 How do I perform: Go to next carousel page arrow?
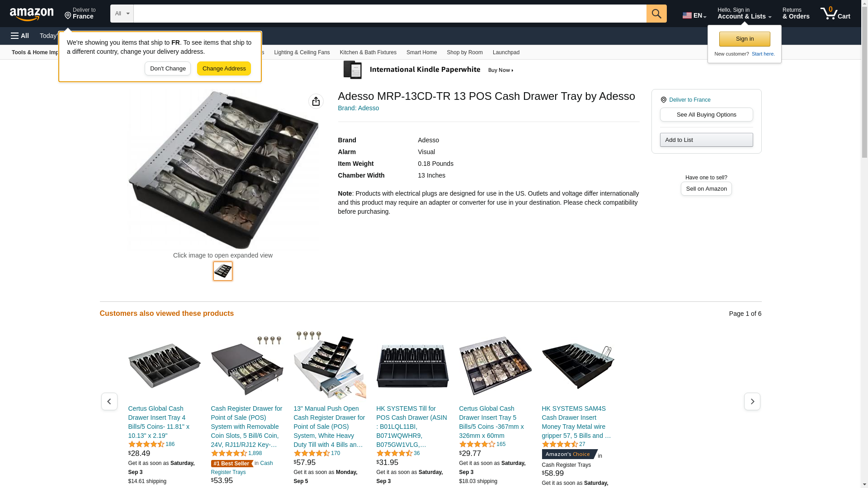coord(752,401)
